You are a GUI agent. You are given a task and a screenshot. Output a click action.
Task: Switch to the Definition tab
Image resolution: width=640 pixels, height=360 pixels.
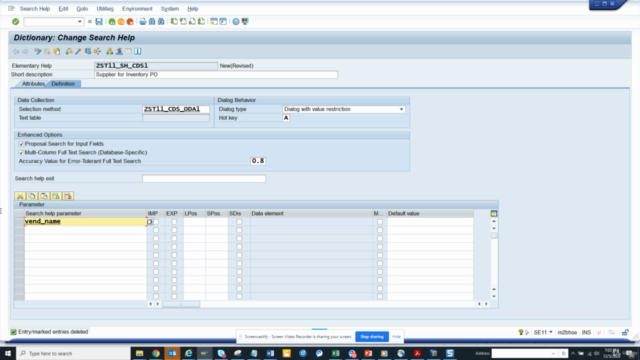pos(63,84)
